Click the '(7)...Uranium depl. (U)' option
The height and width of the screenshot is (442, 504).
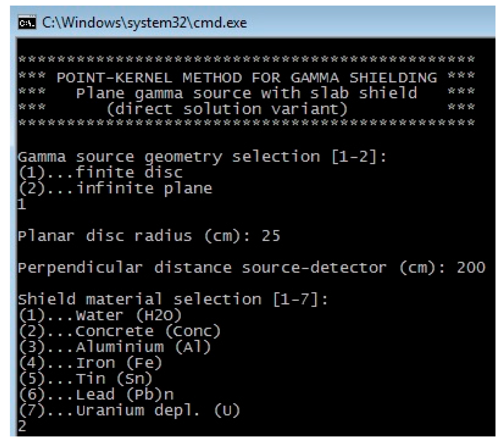(129, 411)
